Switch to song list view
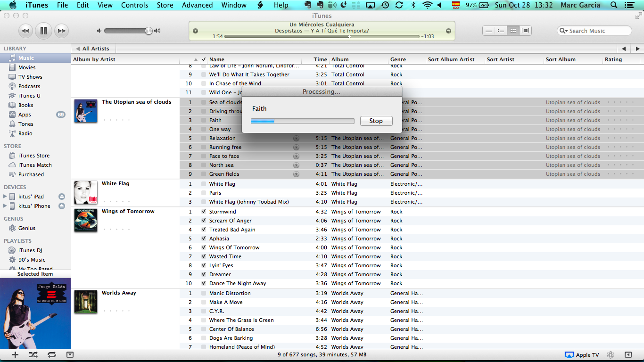Image resolution: width=644 pixels, height=362 pixels. pyautogui.click(x=489, y=31)
